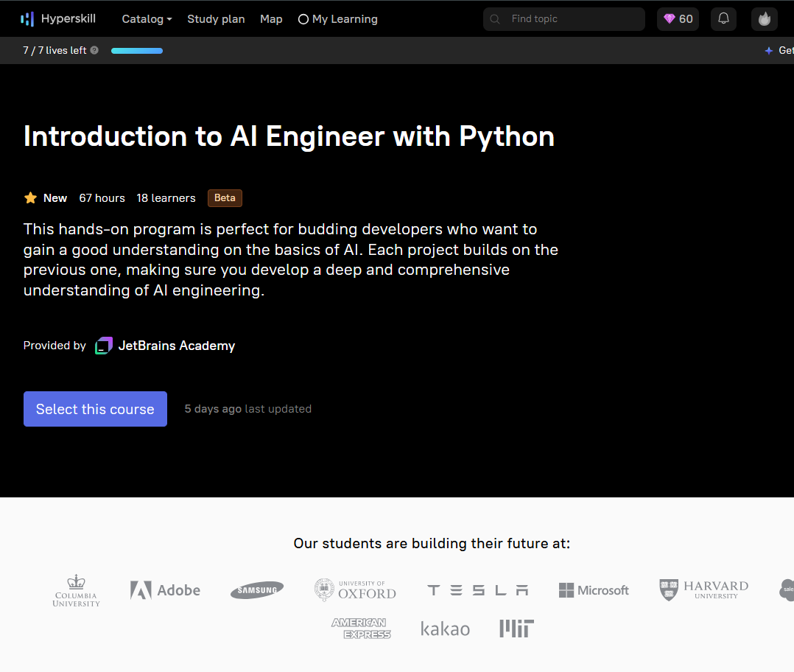This screenshot has height=672, width=794.
Task: Go to Study plan page
Action: coord(217,19)
